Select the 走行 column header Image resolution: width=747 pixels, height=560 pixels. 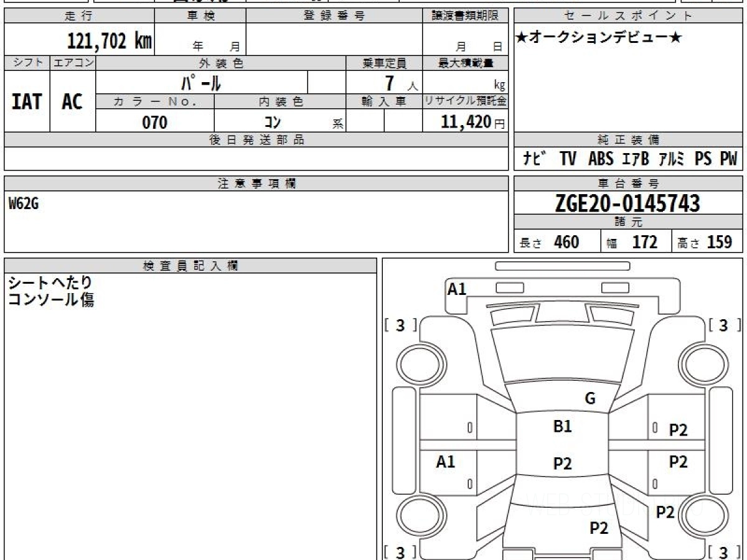pos(78,16)
